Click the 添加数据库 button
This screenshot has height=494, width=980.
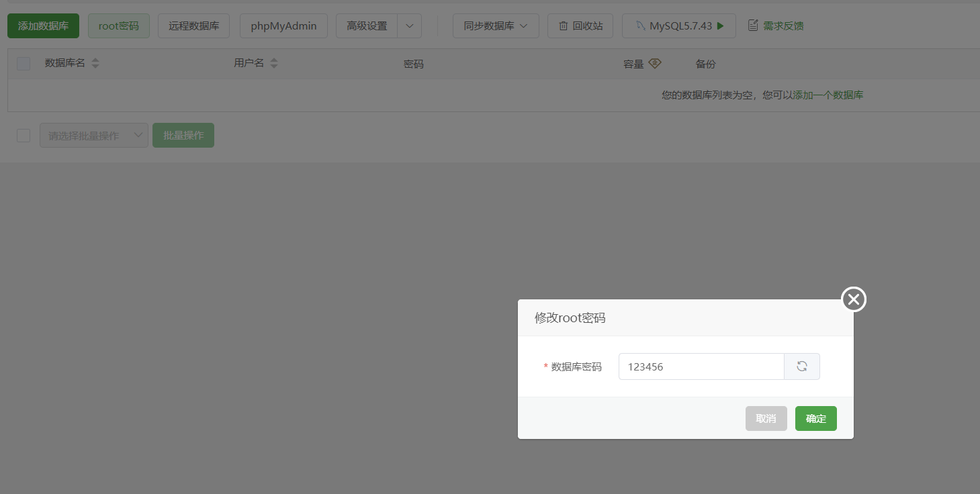click(x=43, y=26)
